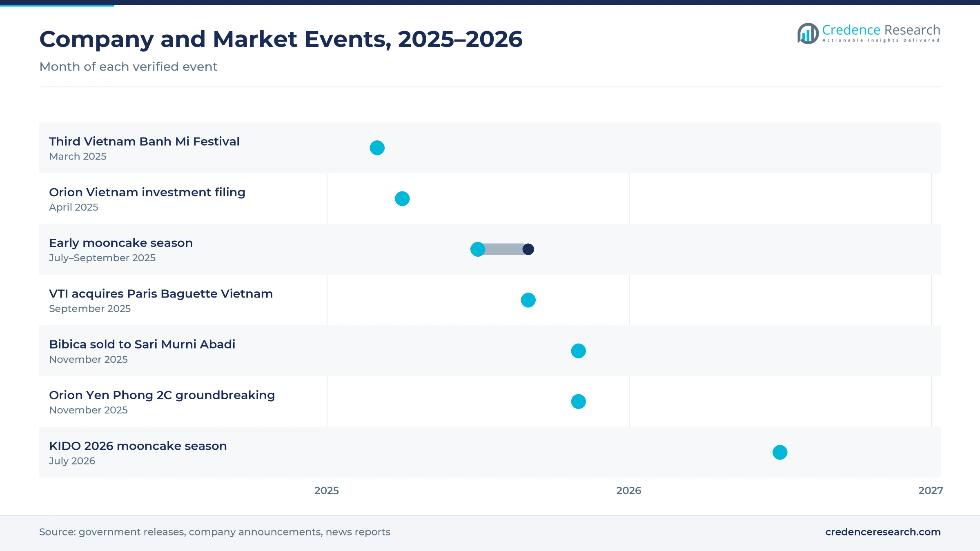Click the Bibica sold to Sari Murni Abadi dot
This screenshot has width=980, height=551.
click(x=578, y=351)
